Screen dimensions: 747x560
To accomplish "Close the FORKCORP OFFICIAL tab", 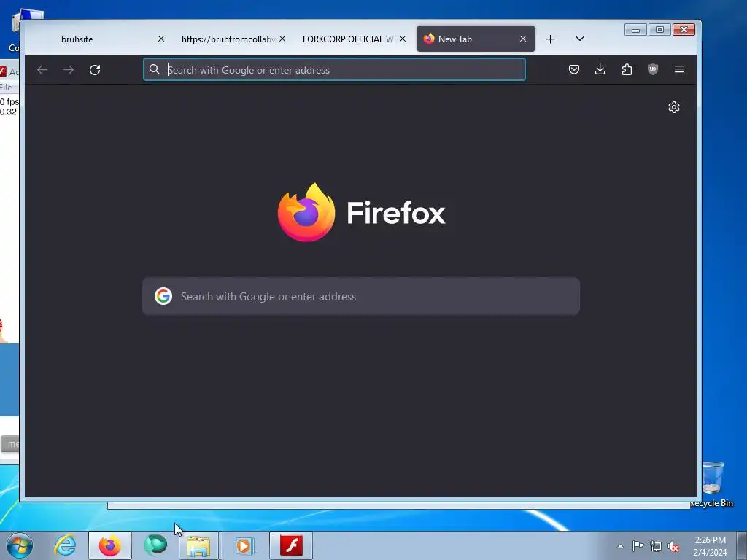I will point(403,39).
